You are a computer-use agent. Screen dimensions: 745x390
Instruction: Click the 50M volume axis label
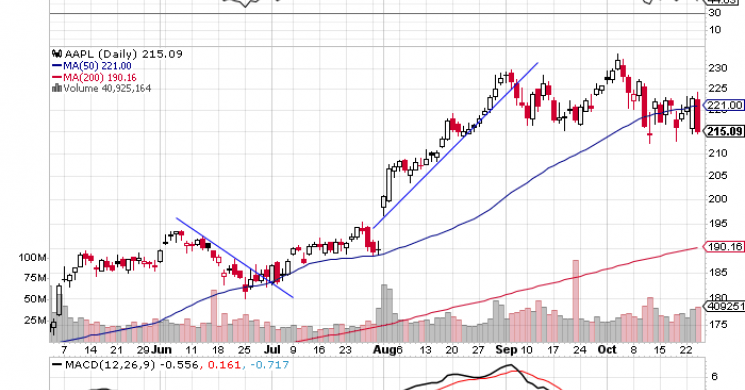click(x=35, y=299)
